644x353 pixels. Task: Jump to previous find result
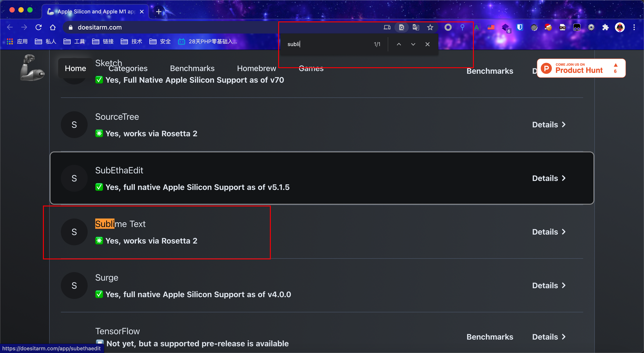(399, 44)
